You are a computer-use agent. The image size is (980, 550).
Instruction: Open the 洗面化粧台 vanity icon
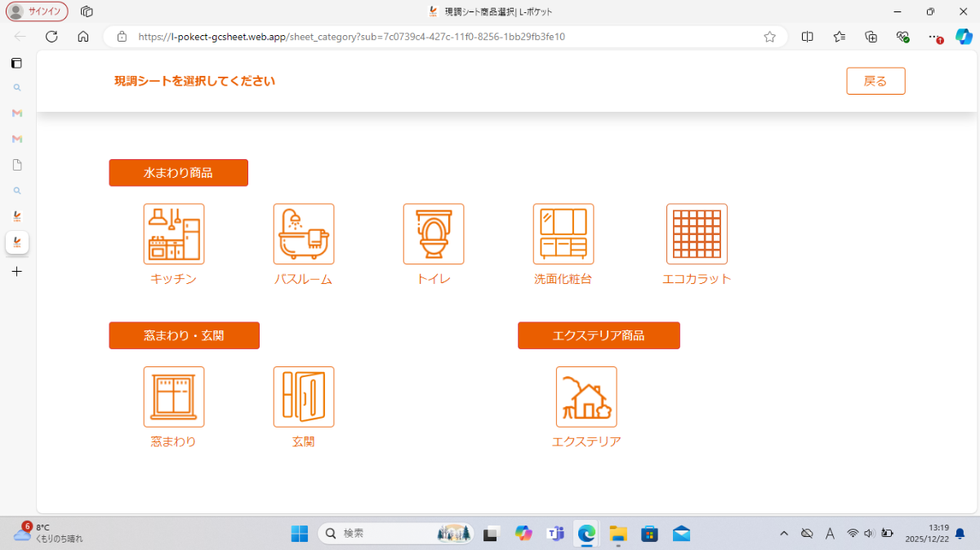coord(563,234)
